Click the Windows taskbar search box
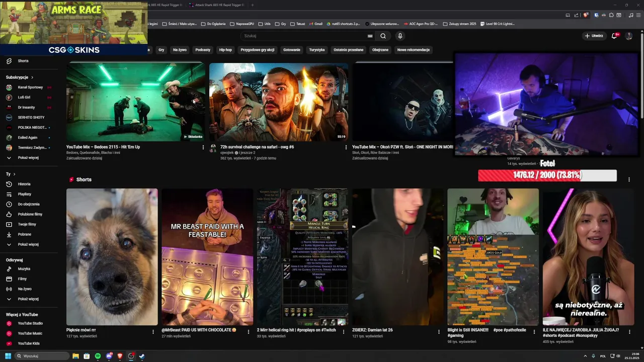Image resolution: width=644 pixels, height=362 pixels. [42, 356]
